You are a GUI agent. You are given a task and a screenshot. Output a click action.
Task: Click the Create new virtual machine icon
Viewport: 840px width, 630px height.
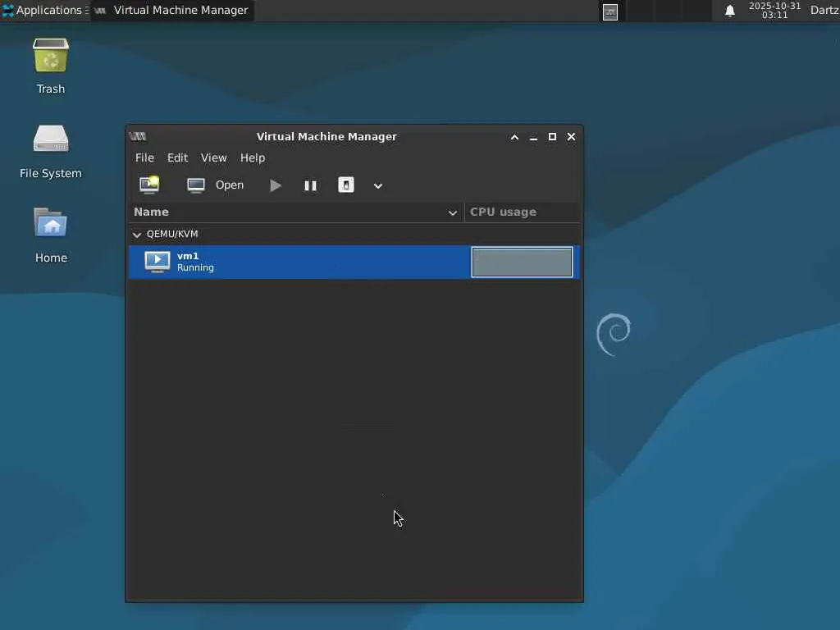tap(149, 185)
